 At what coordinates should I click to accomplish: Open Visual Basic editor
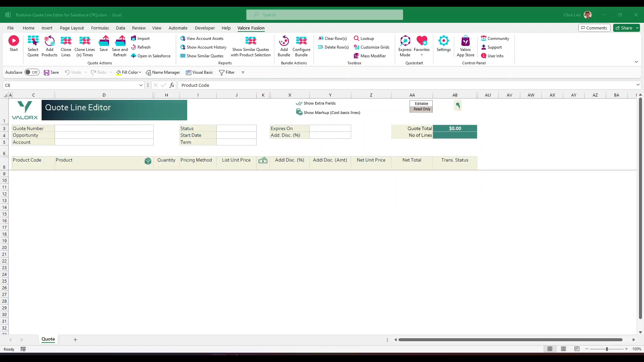click(199, 72)
